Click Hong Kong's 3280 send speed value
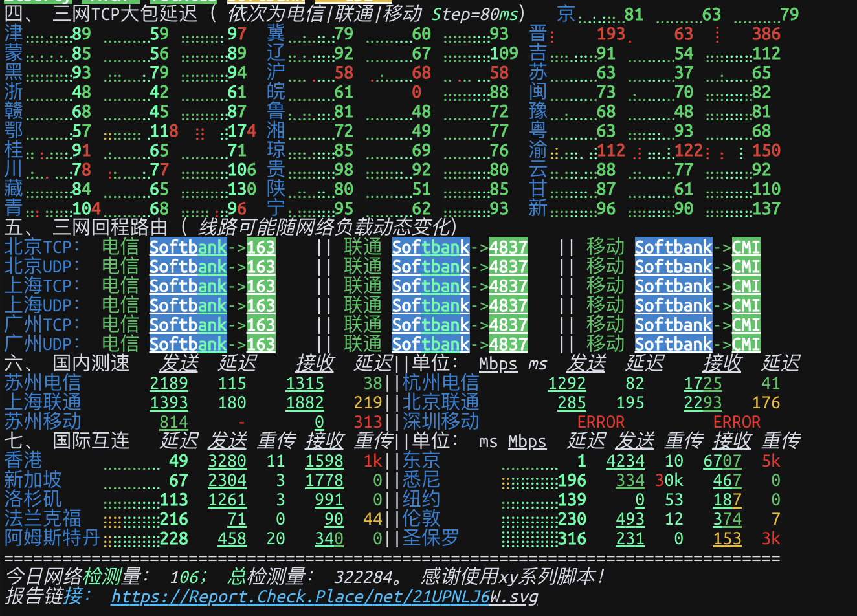Viewport: 857px width, 616px height. 227,461
